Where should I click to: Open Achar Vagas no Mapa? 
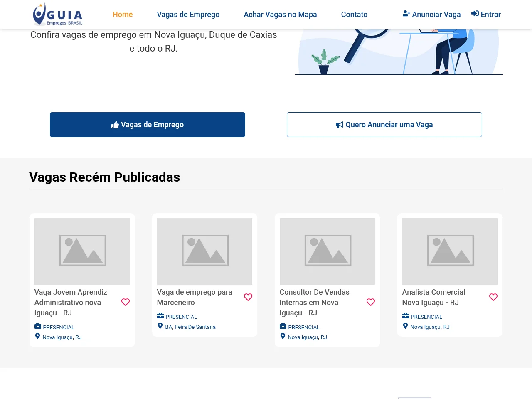(x=280, y=15)
